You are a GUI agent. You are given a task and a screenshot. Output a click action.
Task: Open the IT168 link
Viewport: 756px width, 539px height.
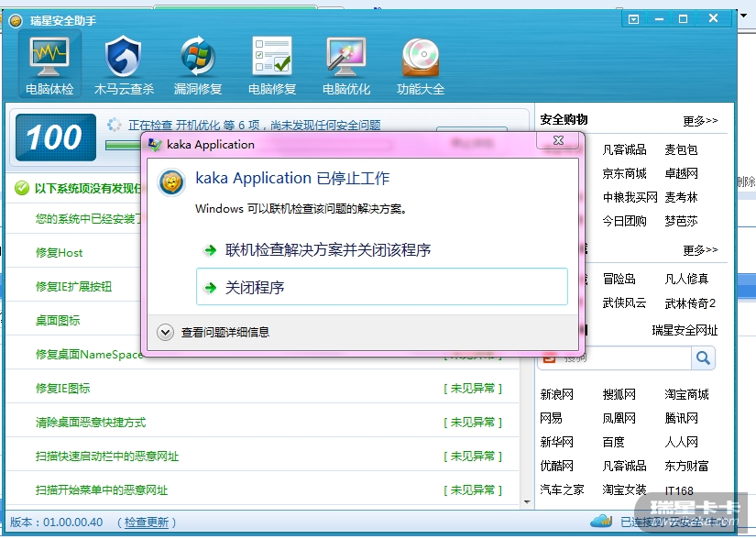pos(679,490)
